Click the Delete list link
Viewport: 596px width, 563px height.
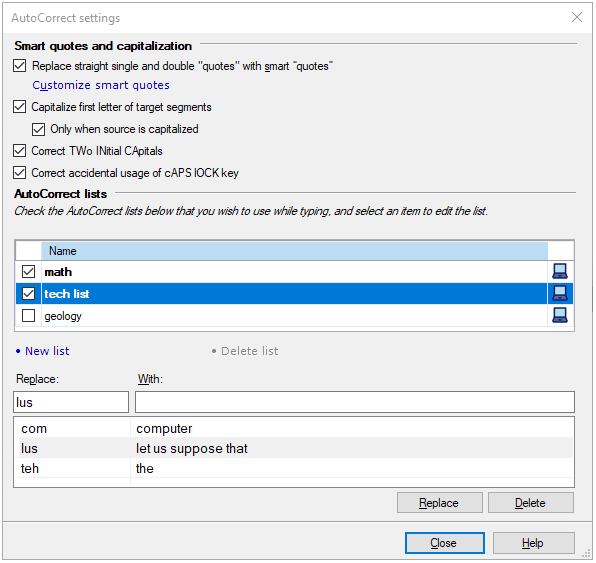pyautogui.click(x=249, y=351)
